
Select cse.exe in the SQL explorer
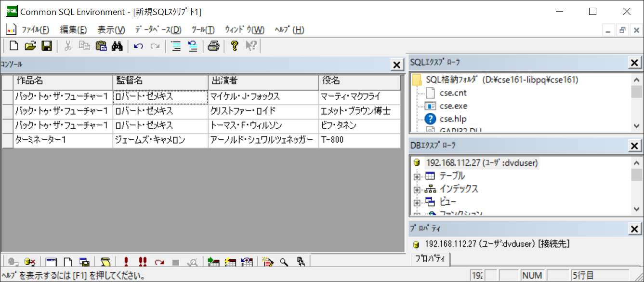coord(453,106)
